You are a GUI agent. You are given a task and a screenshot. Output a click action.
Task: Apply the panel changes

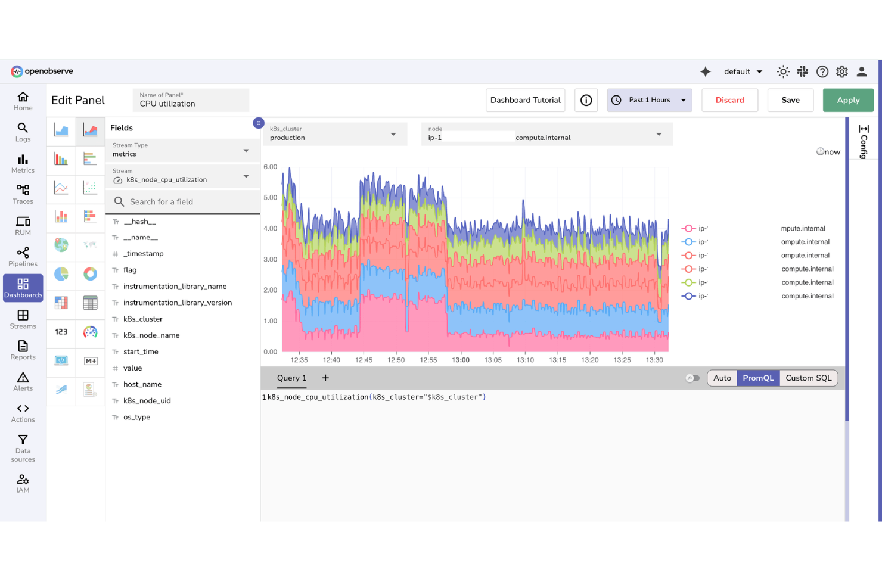(x=847, y=100)
